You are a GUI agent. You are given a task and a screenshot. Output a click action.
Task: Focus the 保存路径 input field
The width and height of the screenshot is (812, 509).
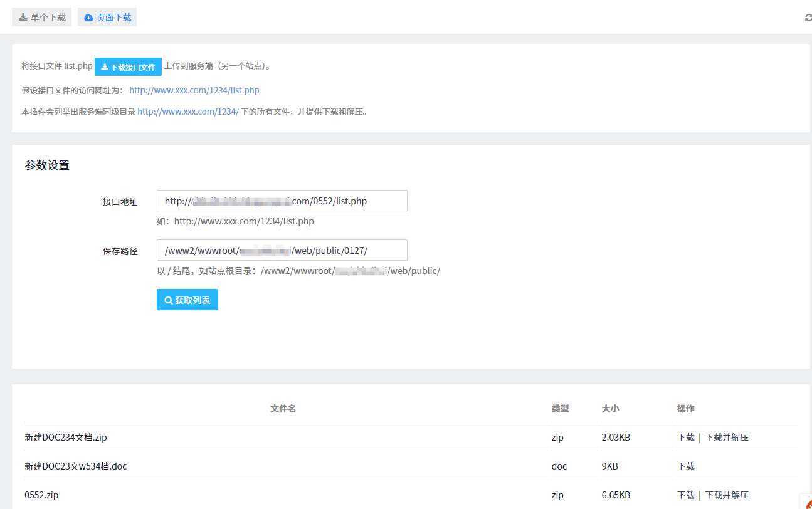(282, 251)
